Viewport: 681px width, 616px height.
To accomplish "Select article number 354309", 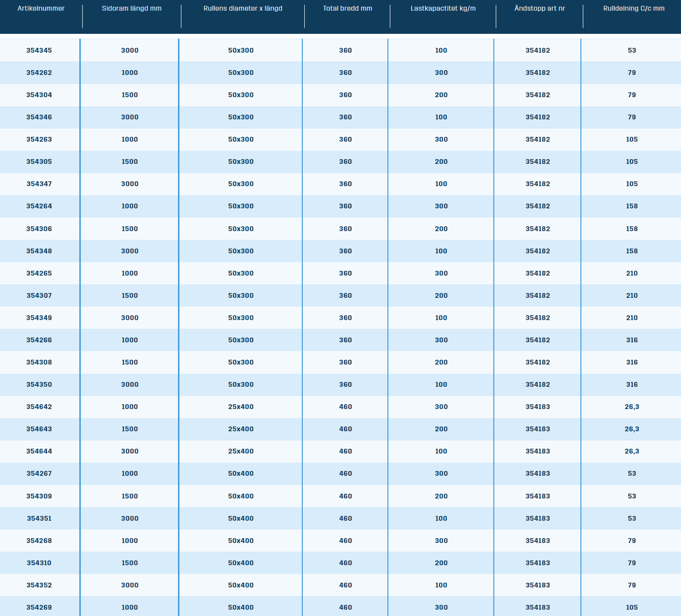I will [39, 496].
